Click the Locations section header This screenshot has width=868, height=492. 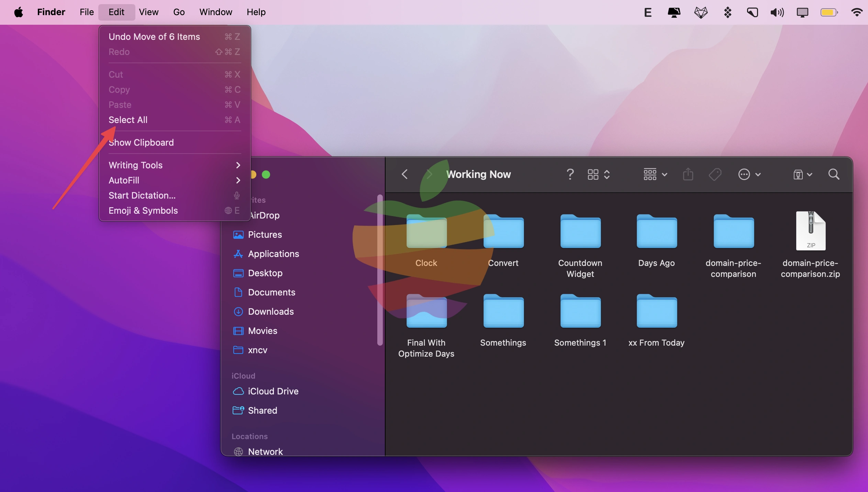click(x=249, y=436)
